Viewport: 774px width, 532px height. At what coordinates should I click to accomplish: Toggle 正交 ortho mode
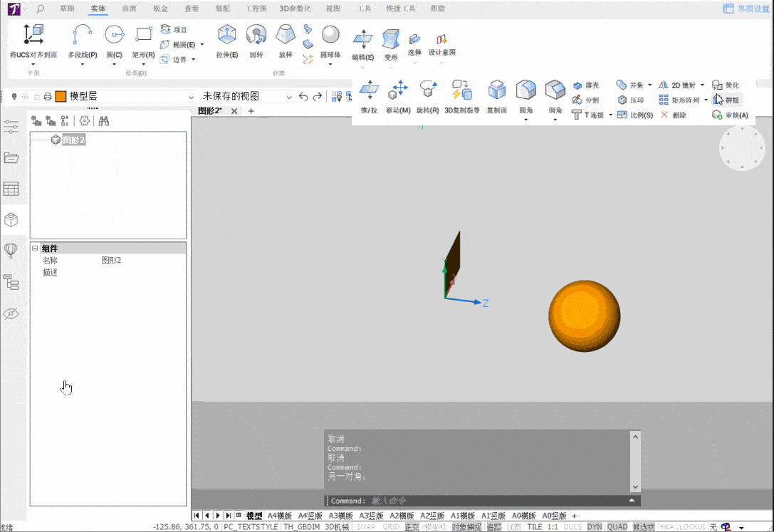coord(412,527)
